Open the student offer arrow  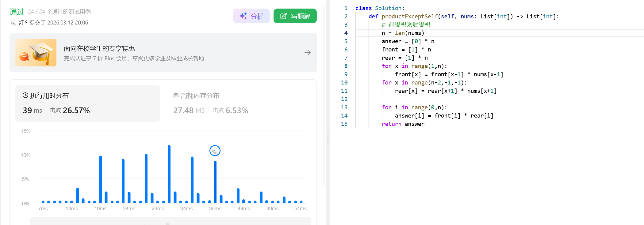tap(307, 53)
